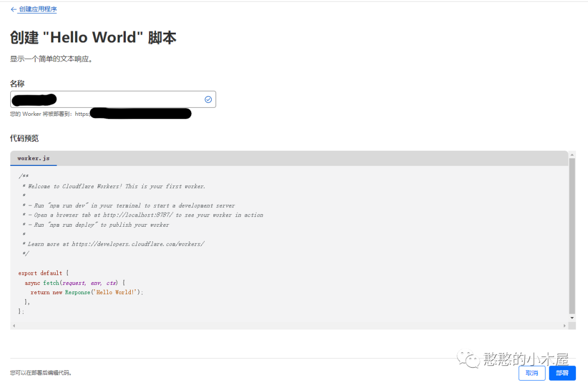Click inside the 名称 name input field

[109, 99]
